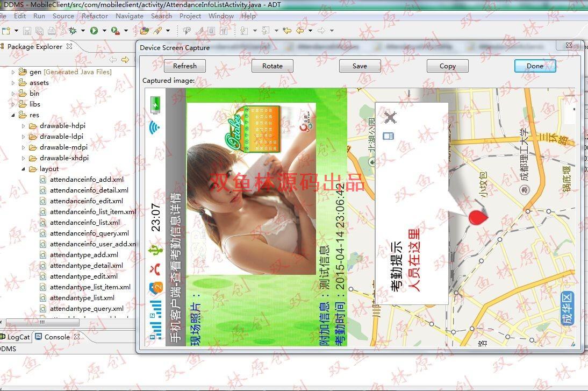Click the Save disk icon in toolbar
588x391 pixels.
pyautogui.click(x=27, y=31)
